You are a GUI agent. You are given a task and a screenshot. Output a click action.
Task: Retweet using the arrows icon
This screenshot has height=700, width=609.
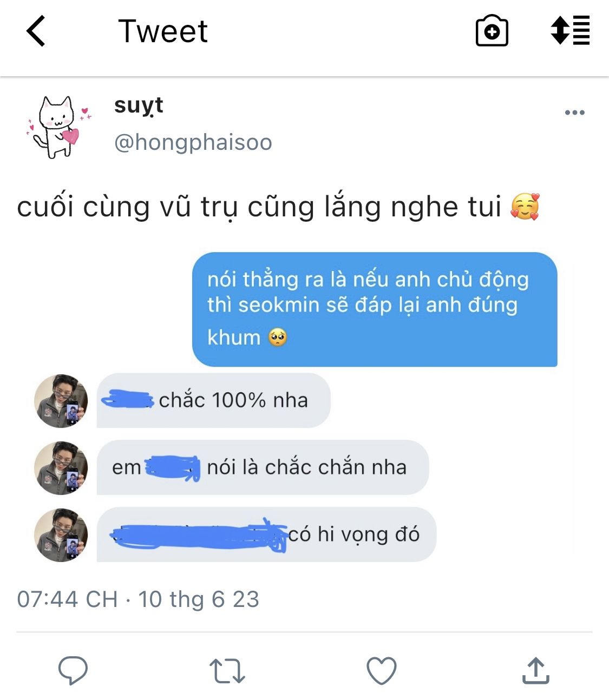click(227, 671)
